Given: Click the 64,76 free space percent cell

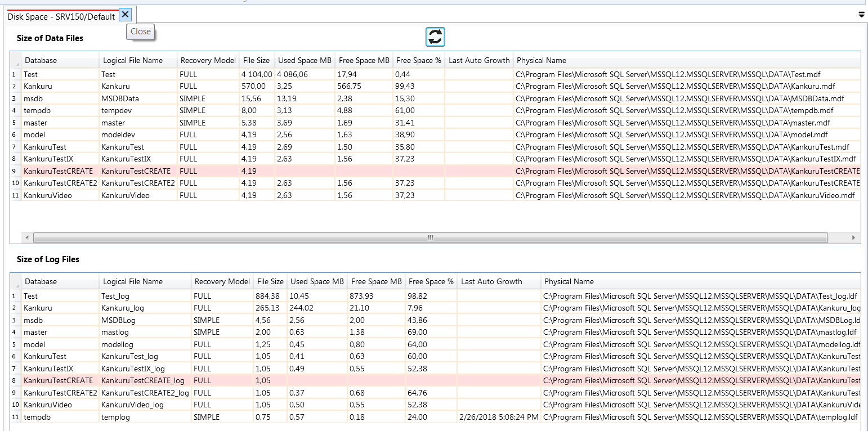Looking at the screenshot, I should click(x=431, y=393).
